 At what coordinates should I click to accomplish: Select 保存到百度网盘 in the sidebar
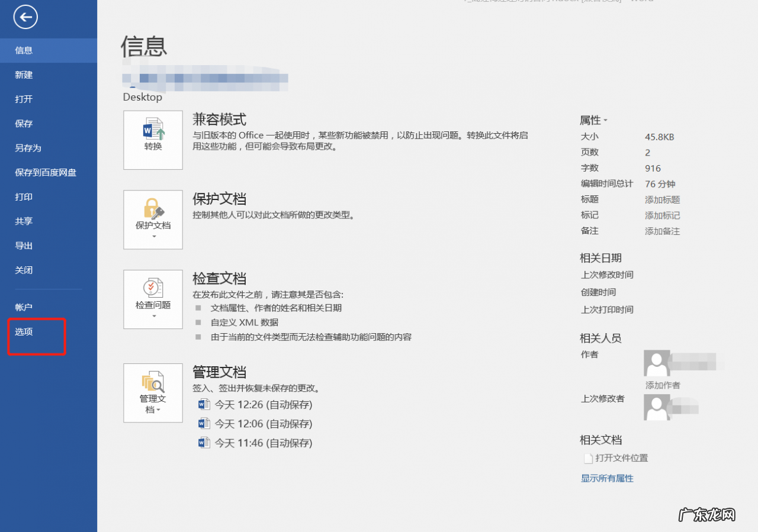pyautogui.click(x=38, y=172)
